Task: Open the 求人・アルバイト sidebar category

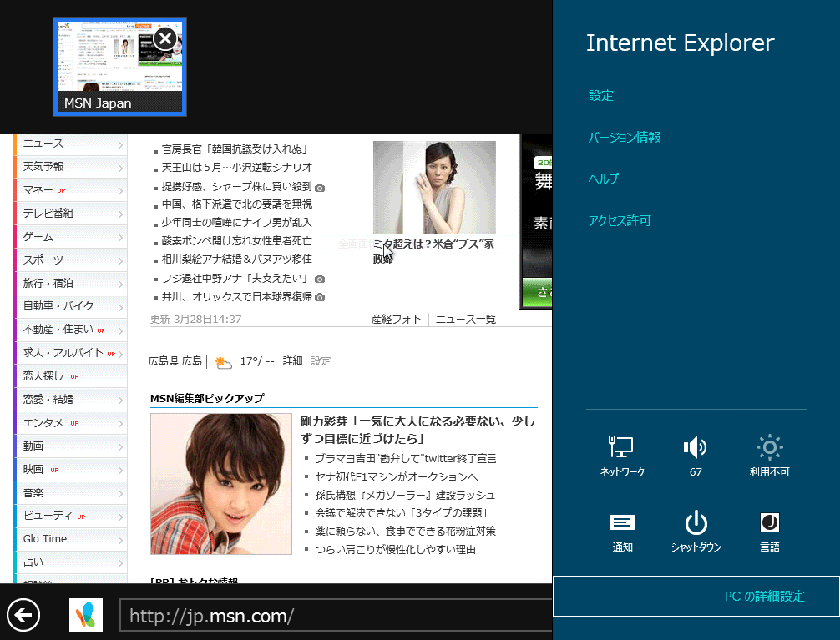Action: coord(71,353)
